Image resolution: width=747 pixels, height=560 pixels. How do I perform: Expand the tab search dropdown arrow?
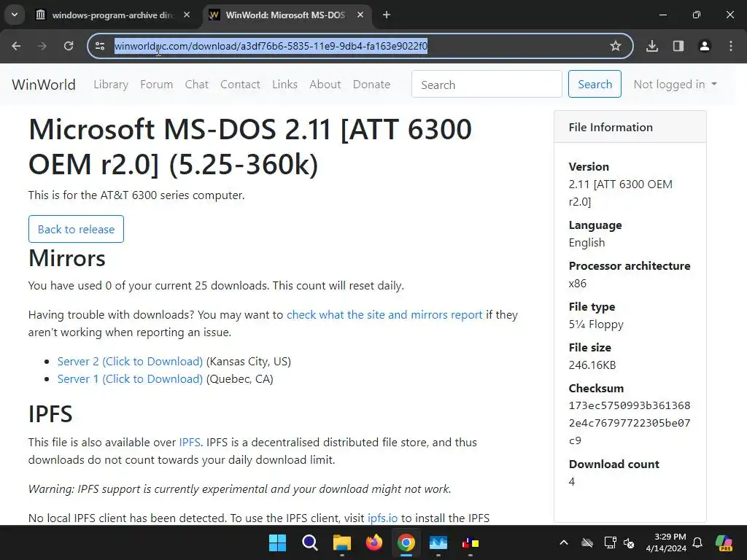click(15, 15)
